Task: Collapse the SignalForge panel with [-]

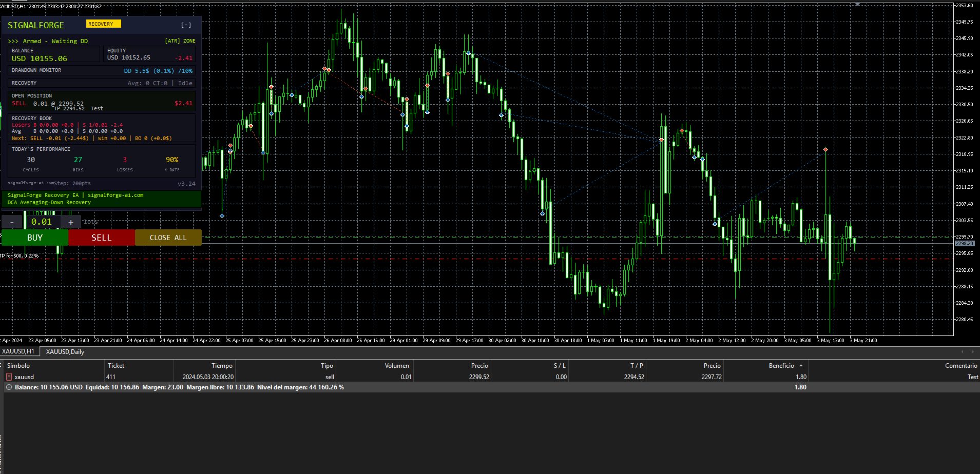Action: (x=186, y=25)
